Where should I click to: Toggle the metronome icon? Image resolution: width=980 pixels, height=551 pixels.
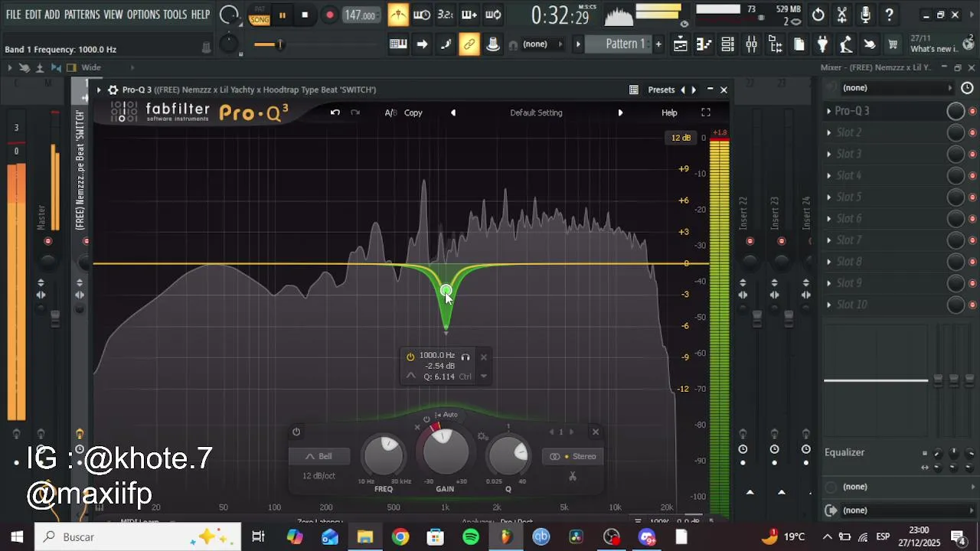398,15
